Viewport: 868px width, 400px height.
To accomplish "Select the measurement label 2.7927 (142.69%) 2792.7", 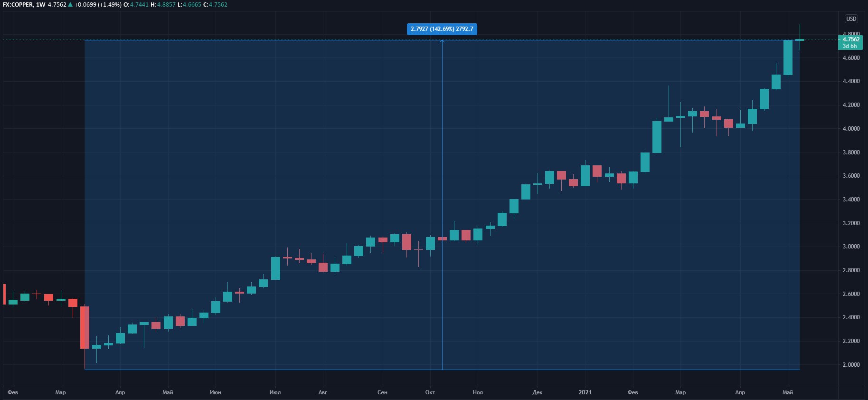I will (x=442, y=29).
